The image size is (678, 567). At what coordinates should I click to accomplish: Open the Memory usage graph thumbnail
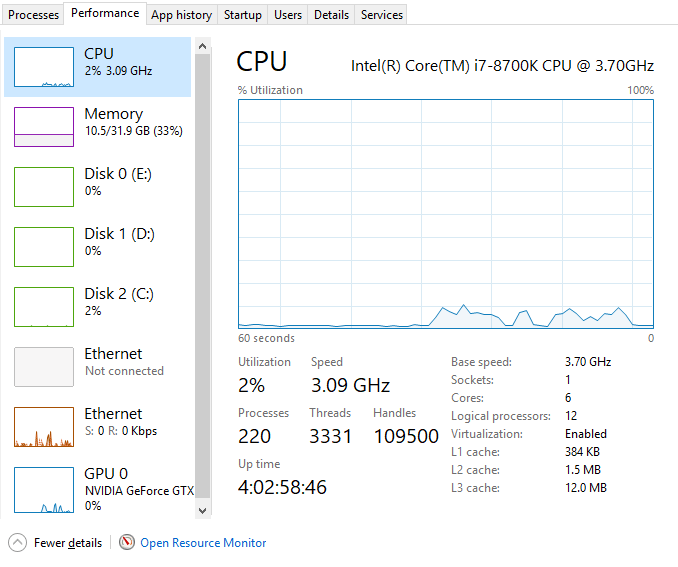click(x=44, y=127)
